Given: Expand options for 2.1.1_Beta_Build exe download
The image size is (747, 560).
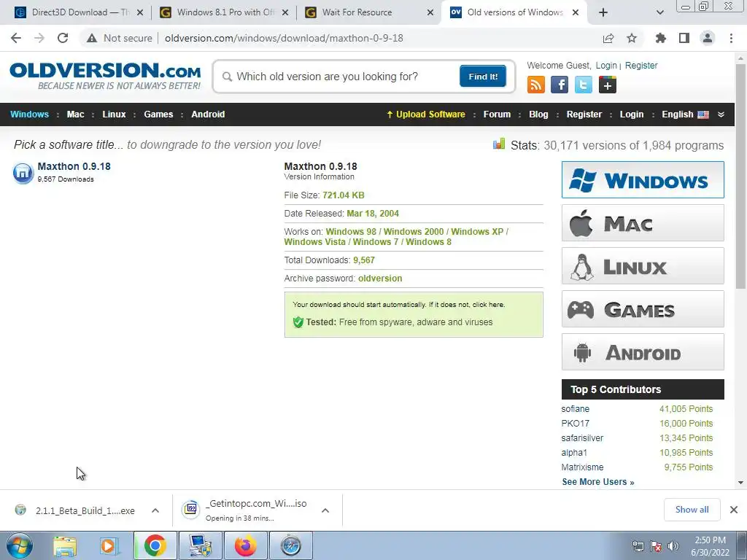Looking at the screenshot, I should [155, 510].
